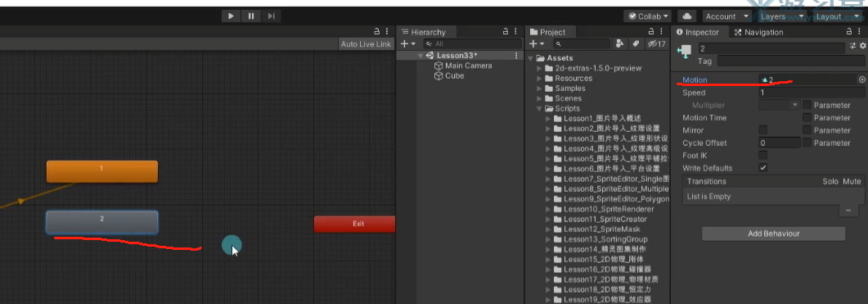Viewport: 868px width, 304px height.
Task: Open the Account dropdown
Action: (726, 16)
